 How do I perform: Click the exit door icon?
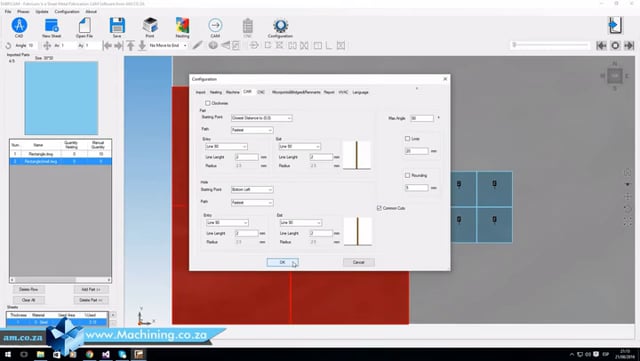(615, 25)
